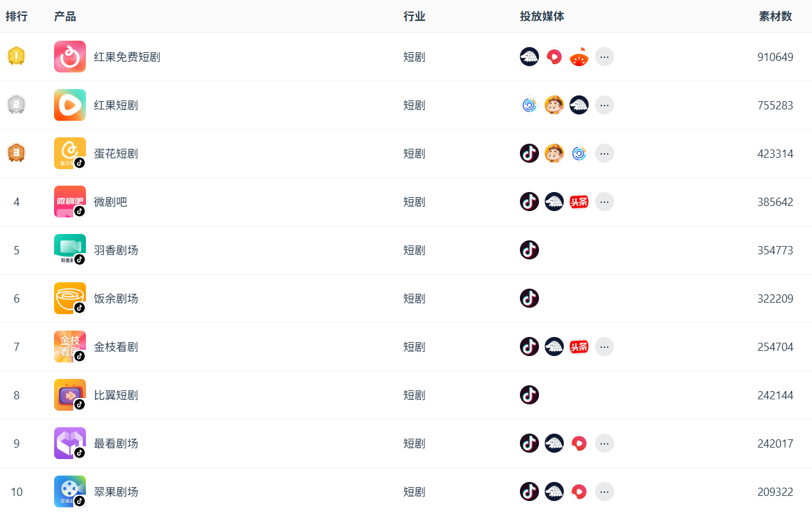The height and width of the screenshot is (515, 812).
Task: Expand more media for 翠果剧场
Action: tap(605, 491)
